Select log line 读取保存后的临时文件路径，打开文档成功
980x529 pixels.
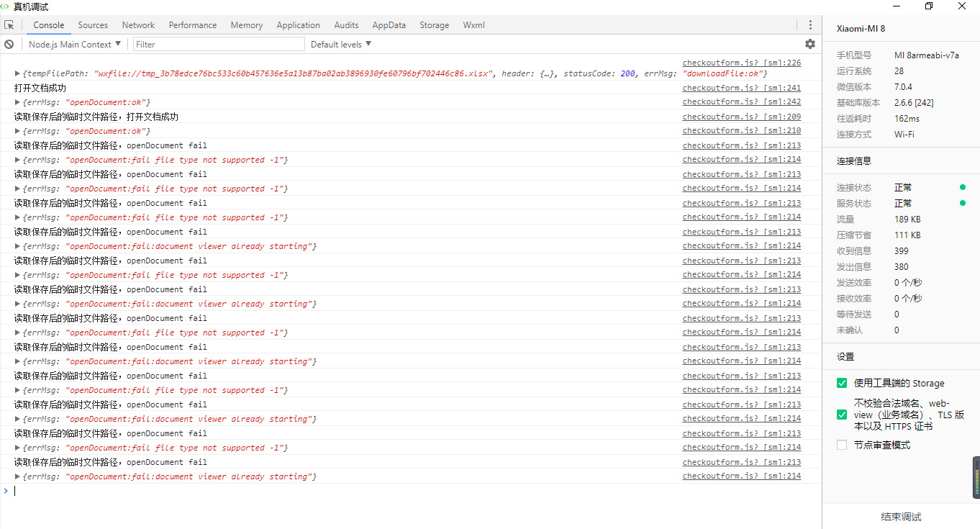click(96, 117)
